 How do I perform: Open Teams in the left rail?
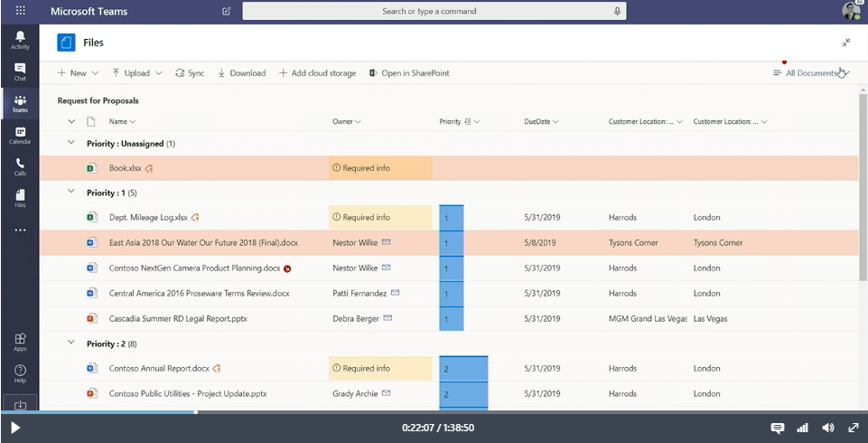[20, 104]
